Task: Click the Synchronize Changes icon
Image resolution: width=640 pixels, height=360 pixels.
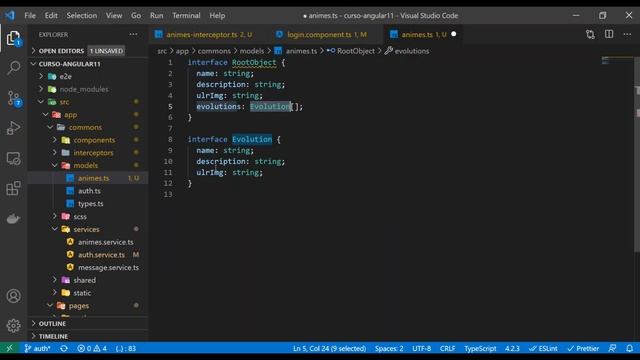Action: [x=64, y=348]
